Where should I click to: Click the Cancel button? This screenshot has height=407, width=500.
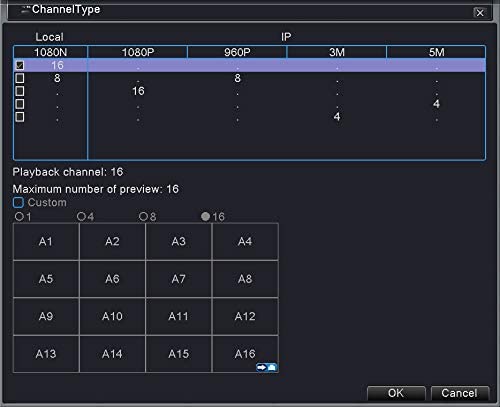460,393
